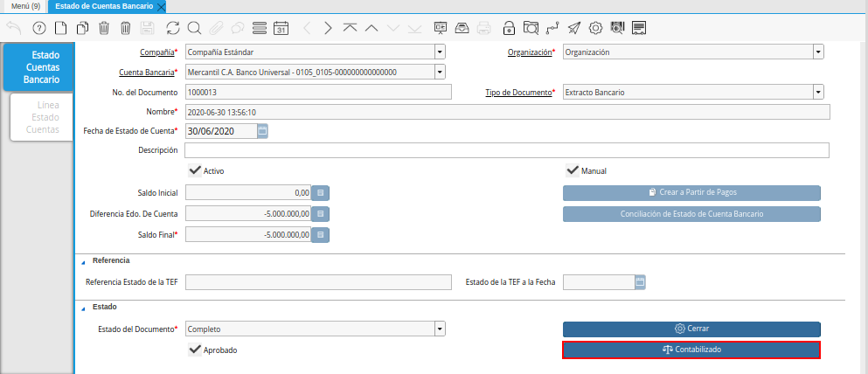Click the Contabilizado button
The height and width of the screenshot is (374, 868).
(691, 350)
